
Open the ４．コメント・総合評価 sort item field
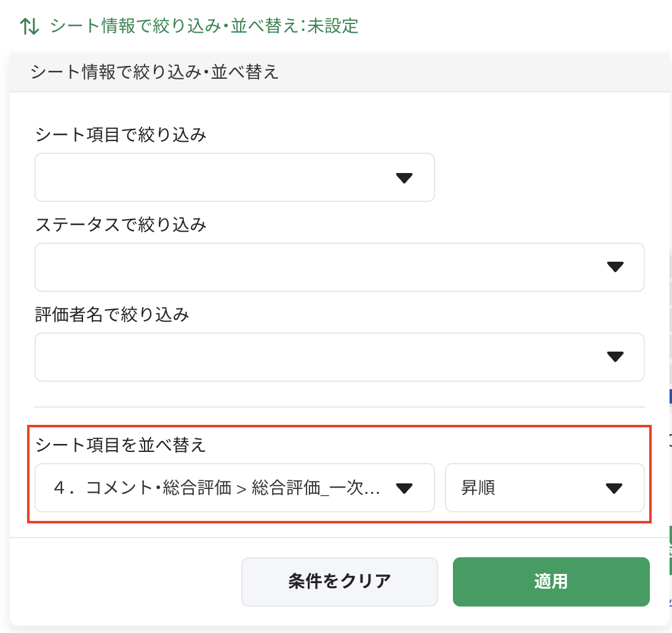pyautogui.click(x=215, y=488)
